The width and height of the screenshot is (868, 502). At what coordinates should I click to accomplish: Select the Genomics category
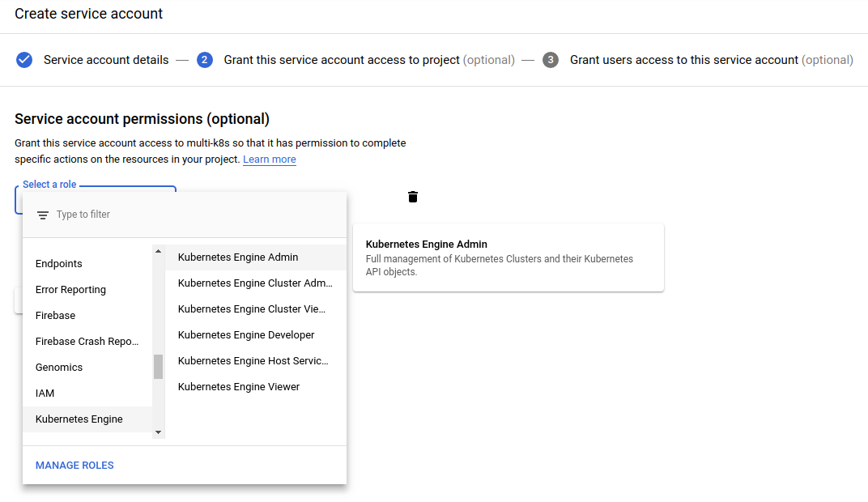coord(87,368)
